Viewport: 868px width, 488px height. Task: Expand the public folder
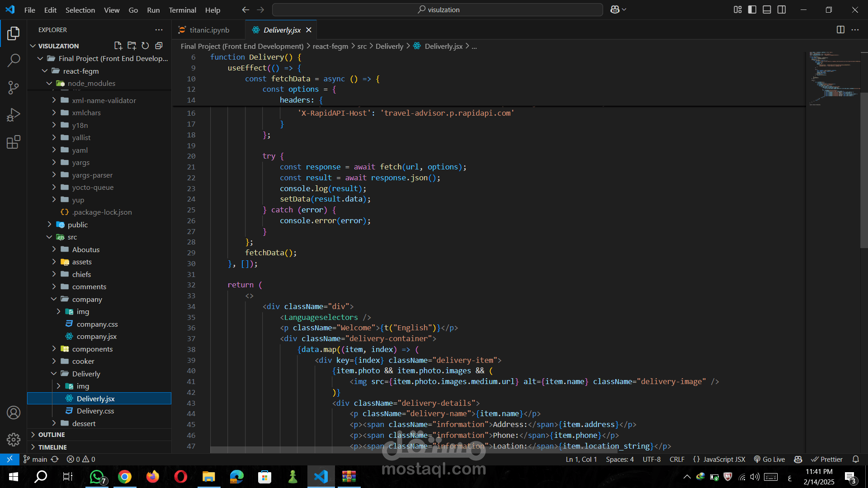click(x=77, y=225)
